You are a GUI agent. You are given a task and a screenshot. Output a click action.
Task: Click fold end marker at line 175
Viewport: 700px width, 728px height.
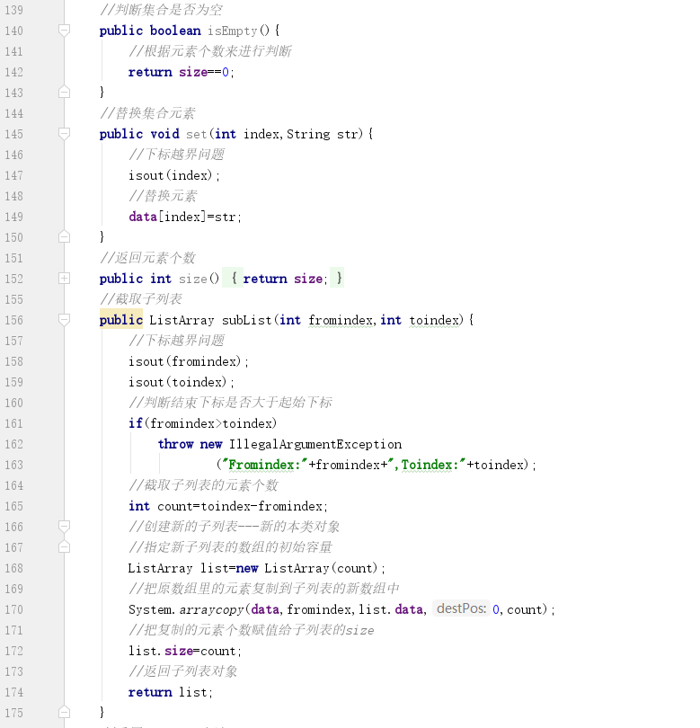pos(64,713)
